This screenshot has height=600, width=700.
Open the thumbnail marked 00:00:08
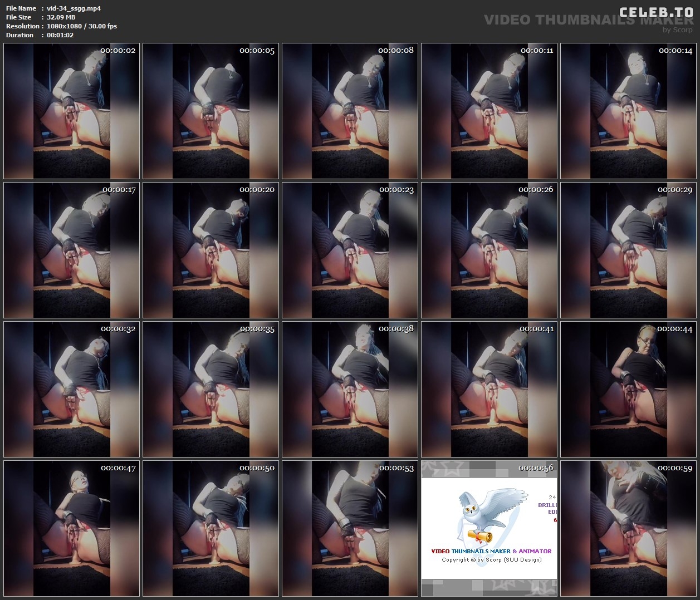[350, 111]
